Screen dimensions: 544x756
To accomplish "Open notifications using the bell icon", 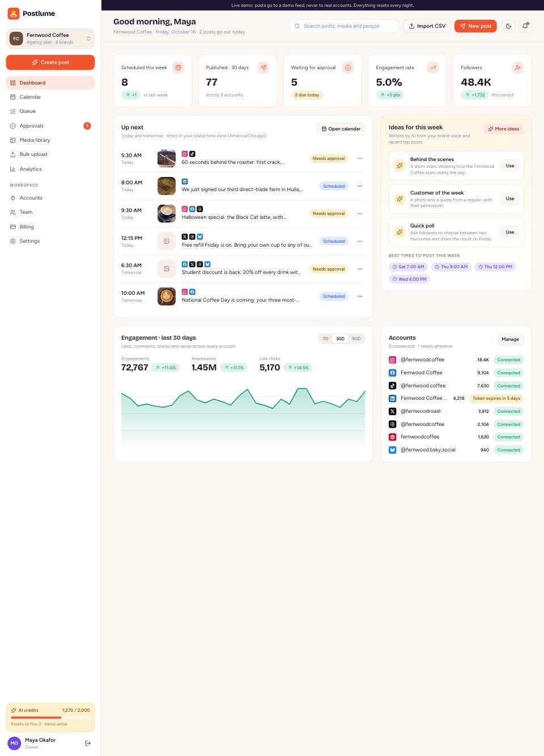I will click(x=525, y=26).
